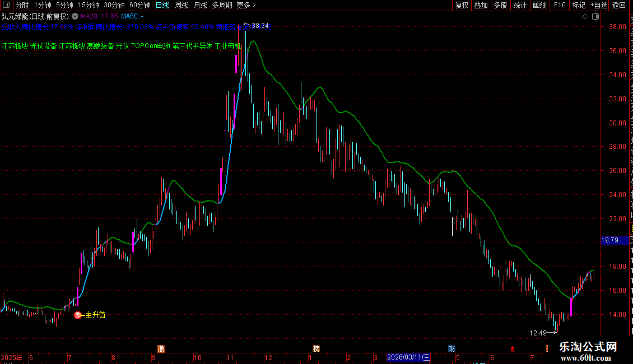Click the 38.34 high price label
The width and height of the screenshot is (633, 364).
point(260,26)
